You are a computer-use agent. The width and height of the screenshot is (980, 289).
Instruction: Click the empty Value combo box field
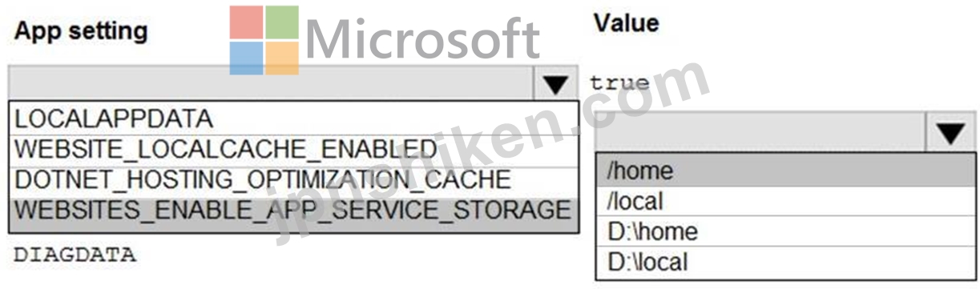tap(761, 133)
